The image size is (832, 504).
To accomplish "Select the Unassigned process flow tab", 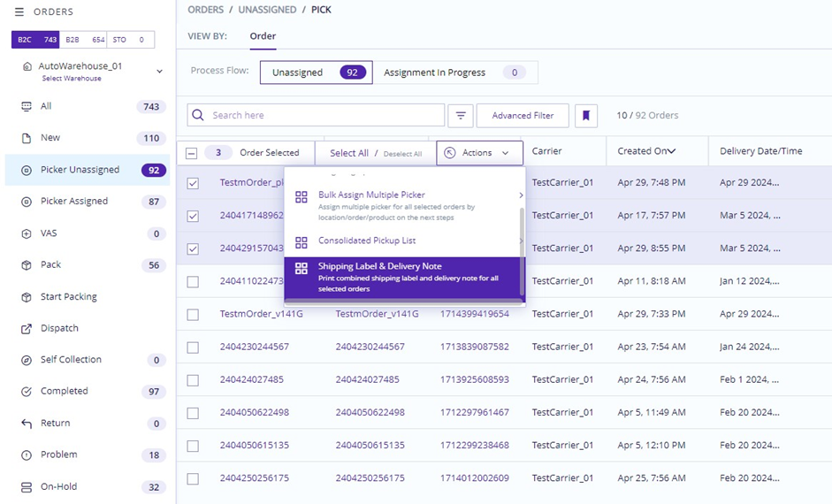I will tap(317, 73).
